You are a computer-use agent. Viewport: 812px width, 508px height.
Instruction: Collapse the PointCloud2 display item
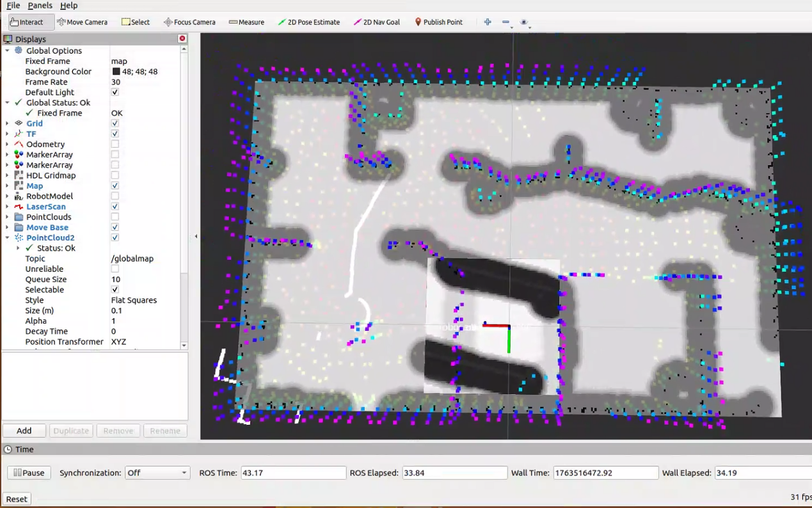click(x=7, y=238)
